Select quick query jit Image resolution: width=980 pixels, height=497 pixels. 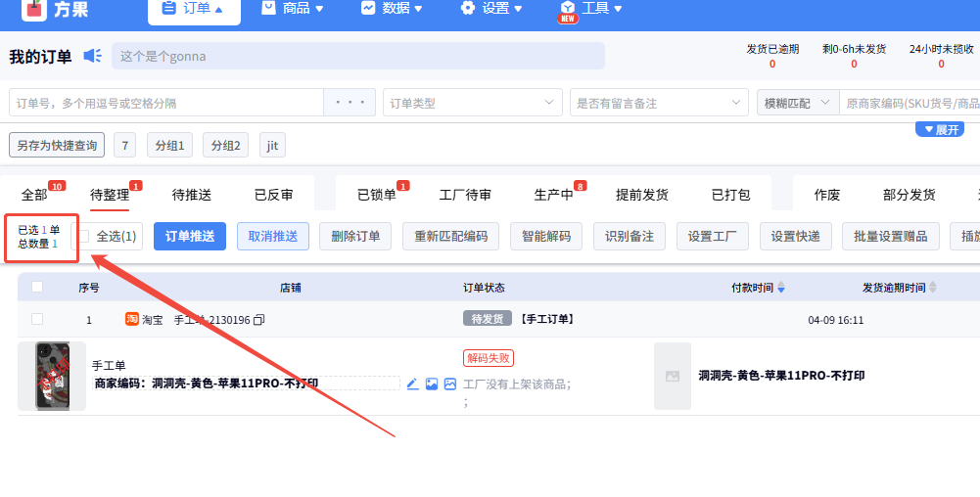click(x=272, y=145)
